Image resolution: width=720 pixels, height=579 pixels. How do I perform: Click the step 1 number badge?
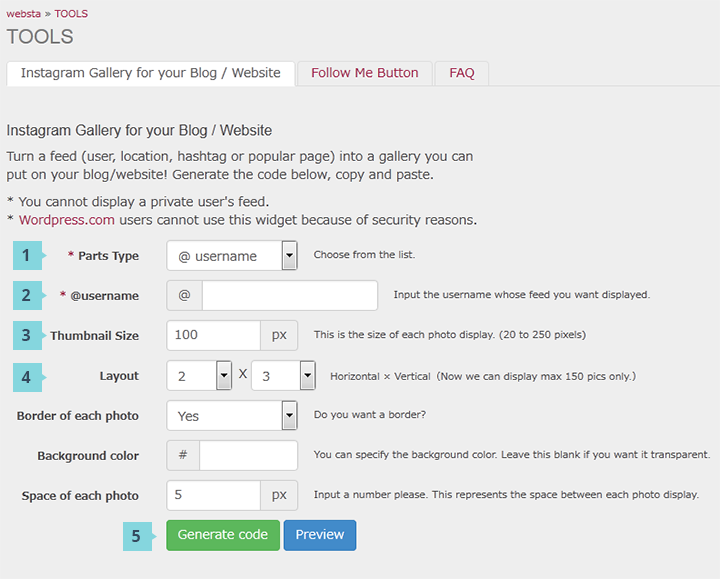click(x=28, y=255)
